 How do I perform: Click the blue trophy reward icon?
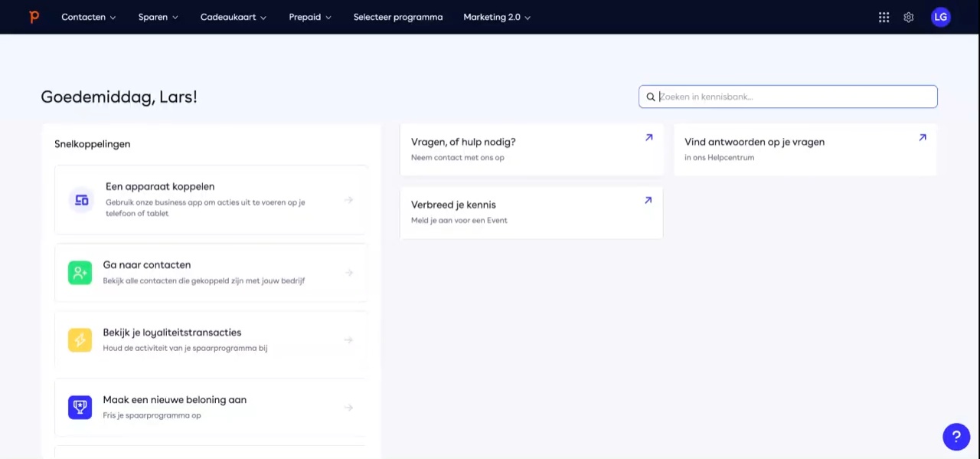(80, 408)
